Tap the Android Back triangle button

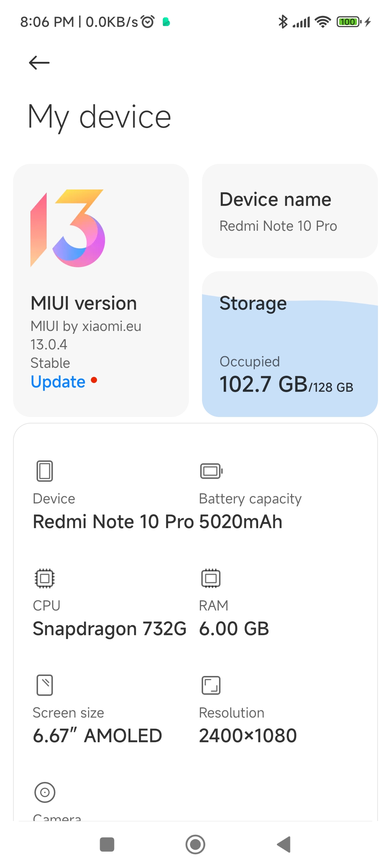(x=284, y=844)
